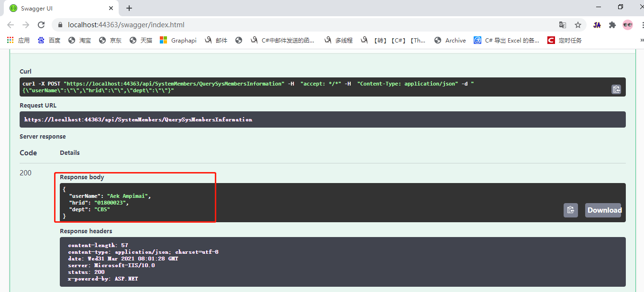The height and width of the screenshot is (292, 644).
Task: Select the Swagger UI tab
Action: coord(61,8)
